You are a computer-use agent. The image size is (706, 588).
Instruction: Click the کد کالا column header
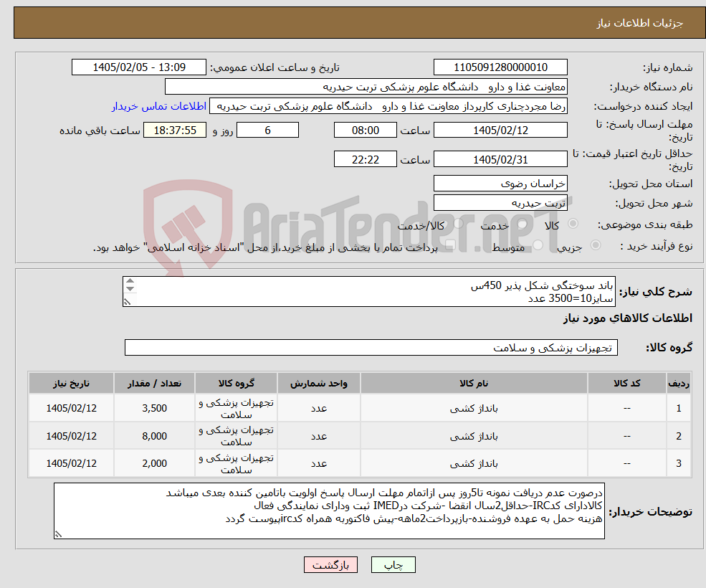[626, 384]
